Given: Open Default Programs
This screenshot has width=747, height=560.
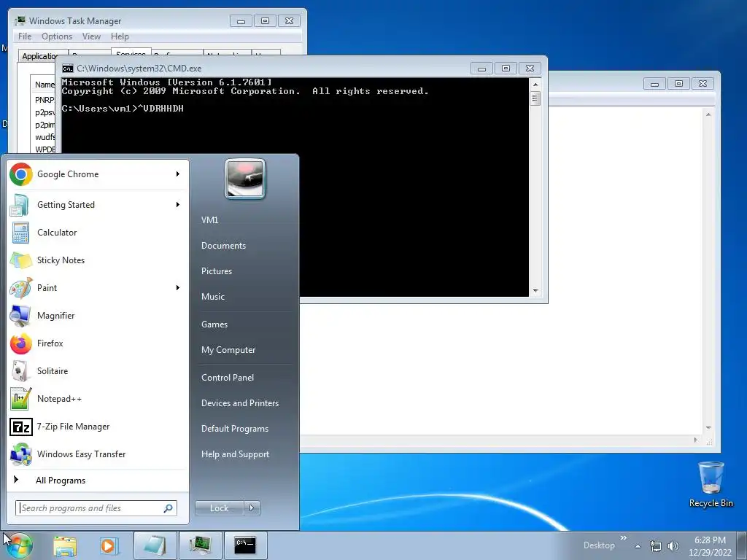Looking at the screenshot, I should coord(234,429).
